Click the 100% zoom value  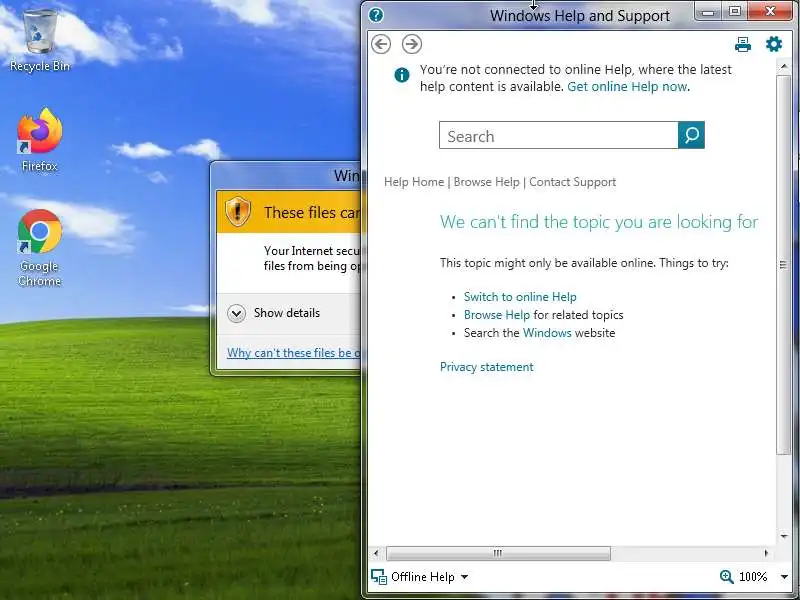point(753,577)
